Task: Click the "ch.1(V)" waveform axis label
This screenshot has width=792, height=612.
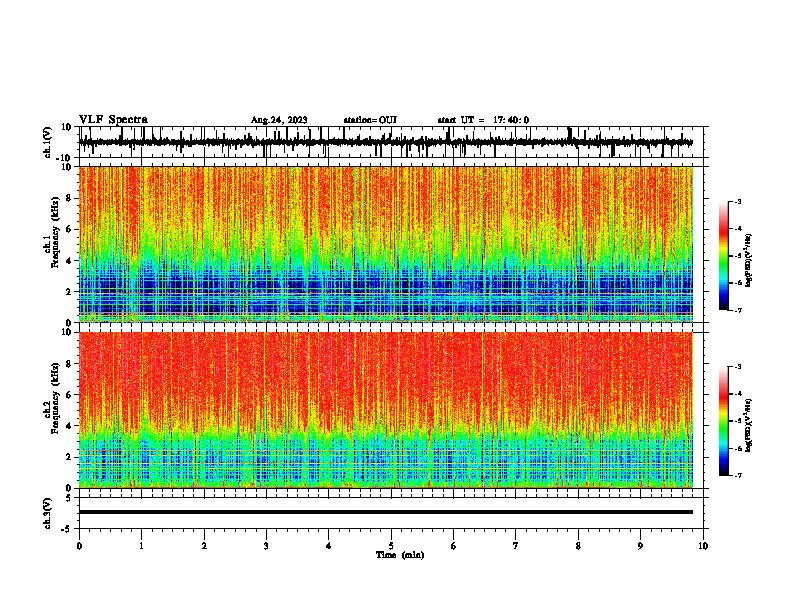Action: pyautogui.click(x=48, y=142)
